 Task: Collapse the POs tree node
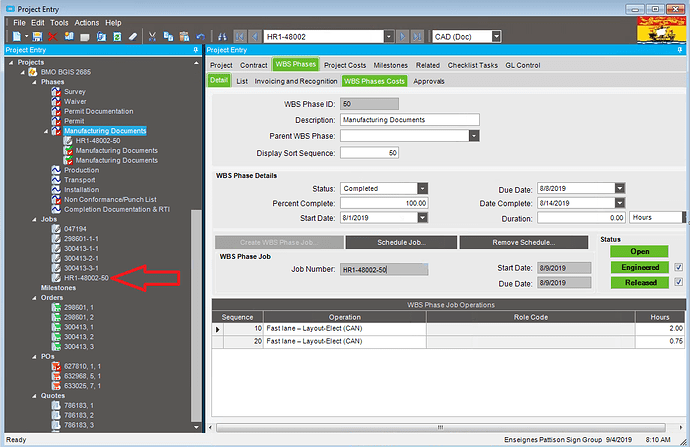coord(34,357)
